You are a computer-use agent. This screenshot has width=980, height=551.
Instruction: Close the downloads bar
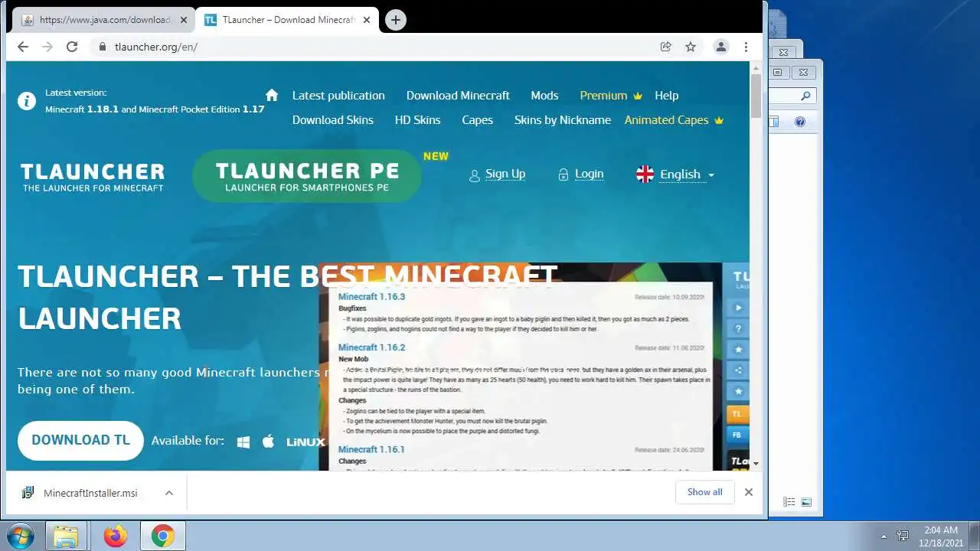749,492
